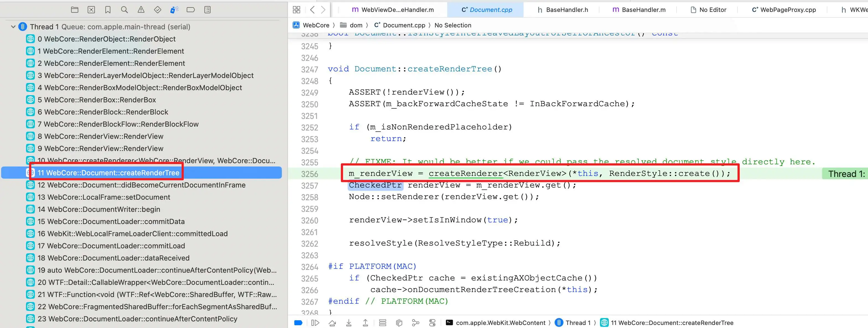Open the Debug Memory Graph icon
The height and width of the screenshot is (328, 868).
coord(415,323)
